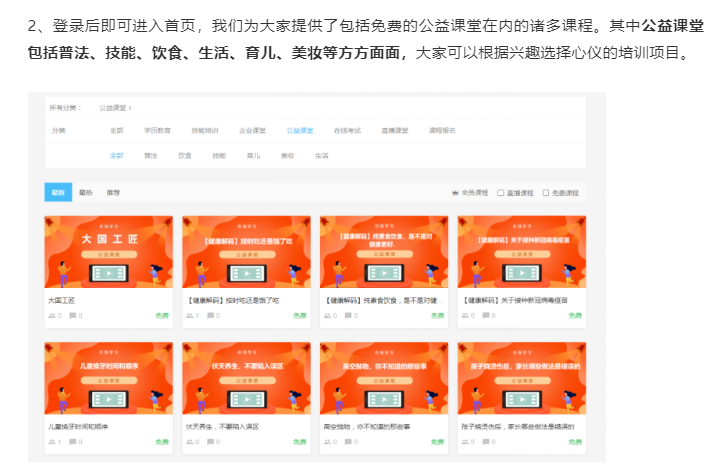Choose the 在线考试 category
The image size is (714, 469).
[347, 131]
